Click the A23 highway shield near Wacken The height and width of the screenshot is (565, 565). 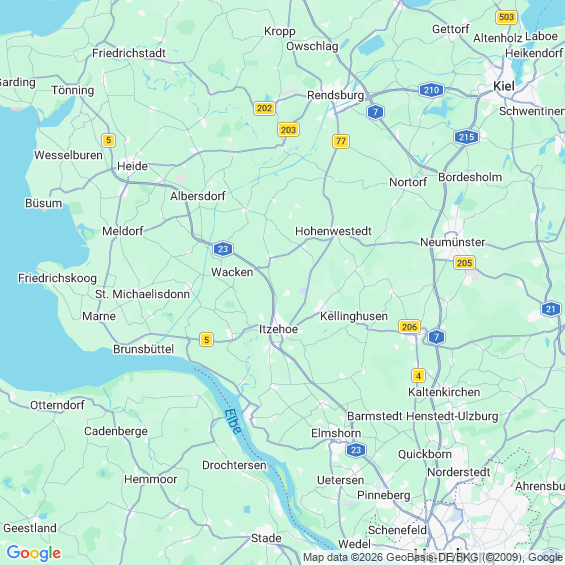click(223, 249)
